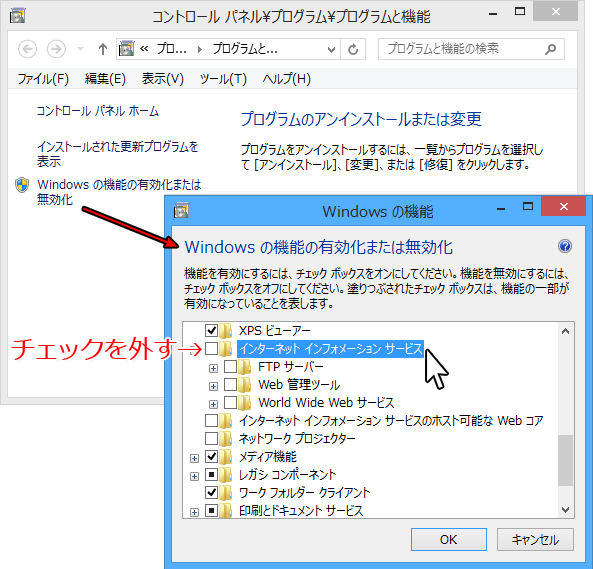
Task: Check the ネットワーク プロジェクター checkbox
Action: point(211,439)
